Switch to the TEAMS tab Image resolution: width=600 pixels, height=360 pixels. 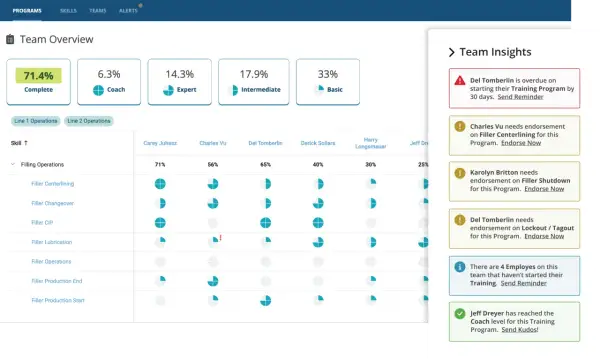click(98, 11)
